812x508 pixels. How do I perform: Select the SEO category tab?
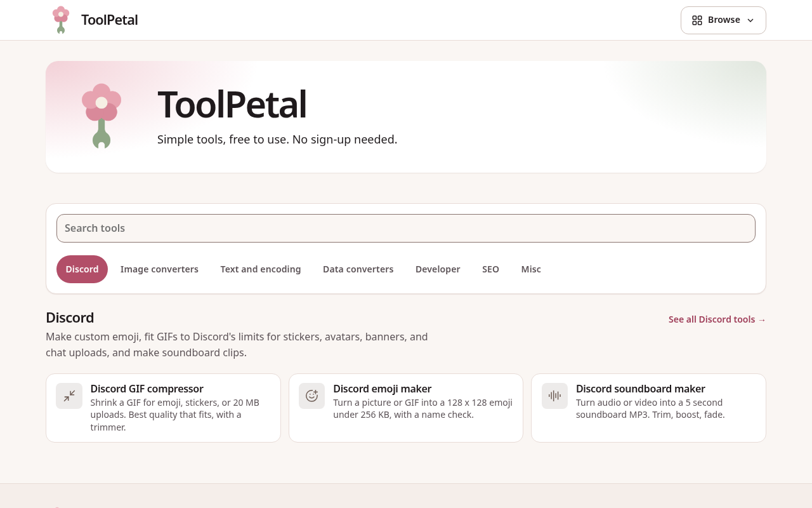pos(490,269)
